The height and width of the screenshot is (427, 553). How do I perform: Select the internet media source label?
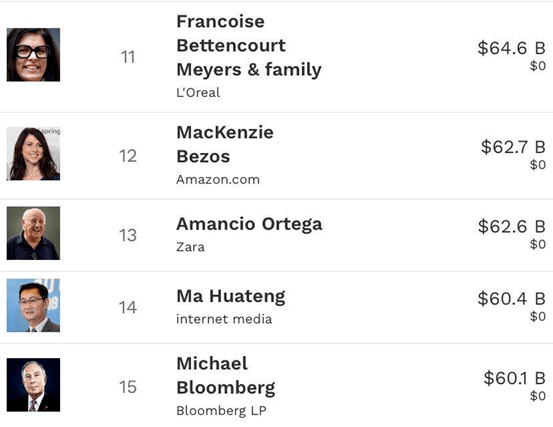224,319
